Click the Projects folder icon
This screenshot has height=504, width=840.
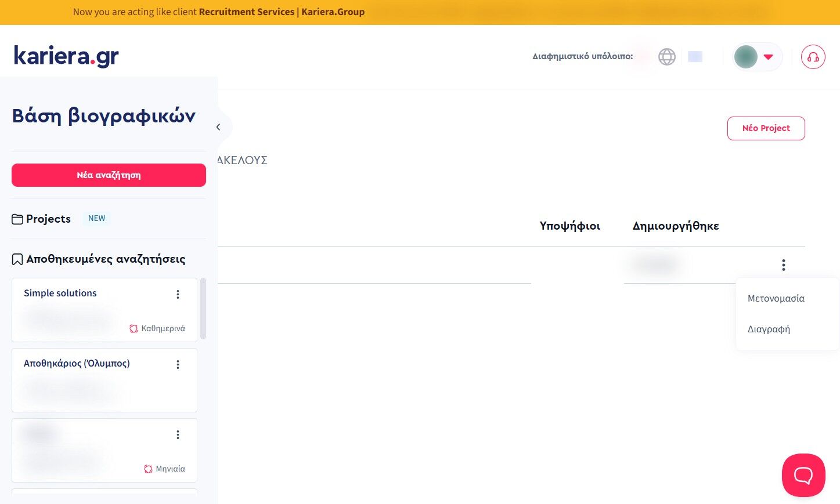pyautogui.click(x=17, y=219)
